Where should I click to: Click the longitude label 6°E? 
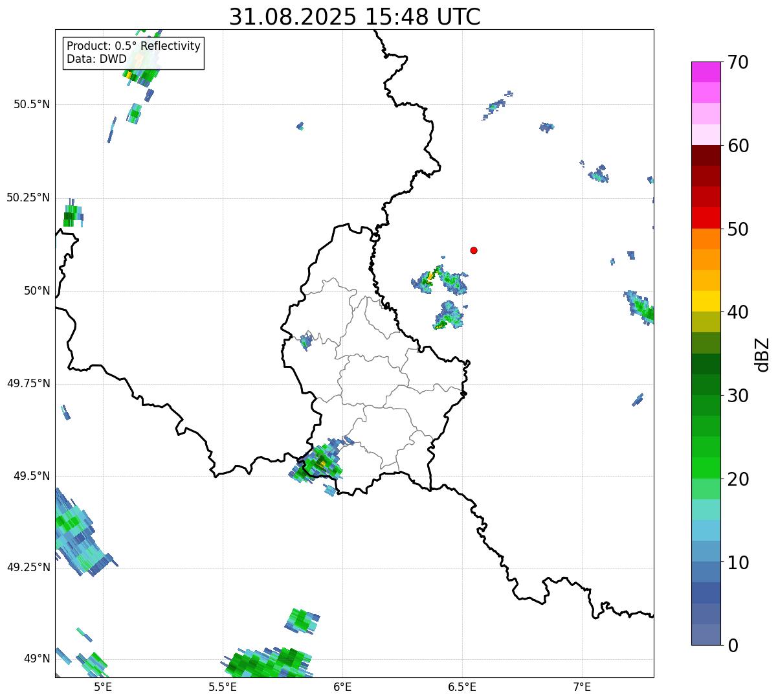pyautogui.click(x=342, y=687)
